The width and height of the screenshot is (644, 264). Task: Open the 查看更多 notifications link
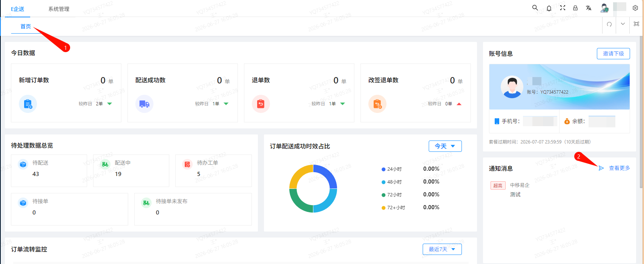(619, 168)
